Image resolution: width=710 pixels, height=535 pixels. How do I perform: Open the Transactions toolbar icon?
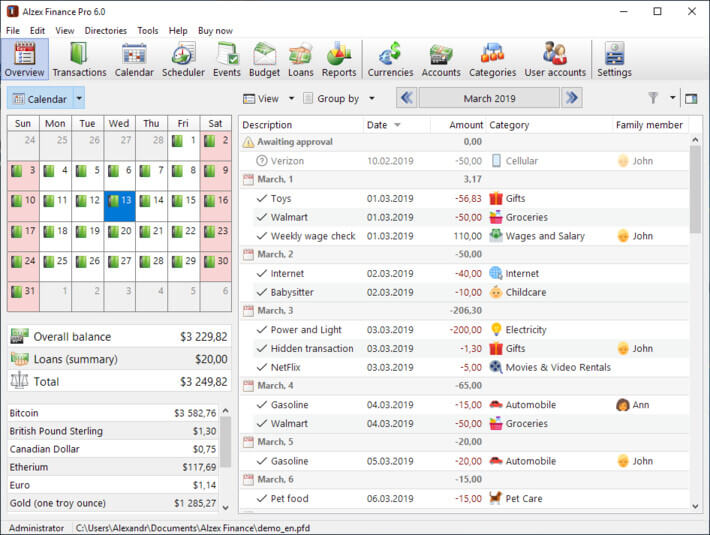tap(79, 60)
